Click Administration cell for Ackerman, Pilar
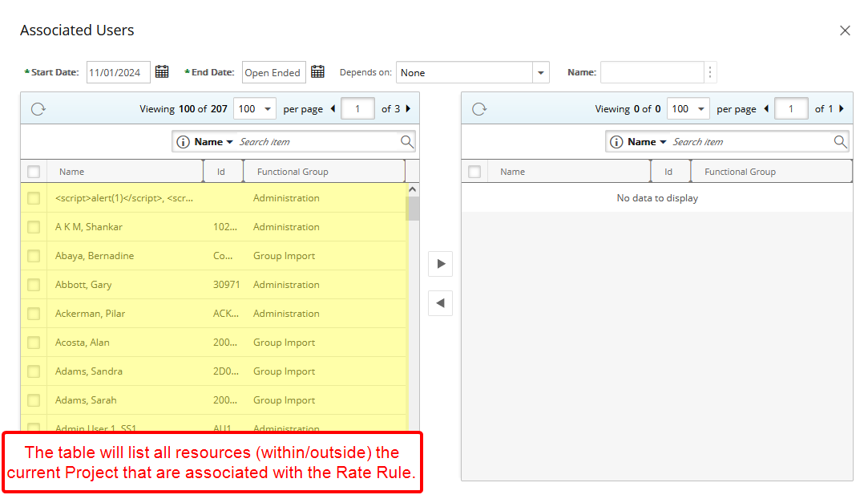This screenshot has height=503, width=868. 286,314
